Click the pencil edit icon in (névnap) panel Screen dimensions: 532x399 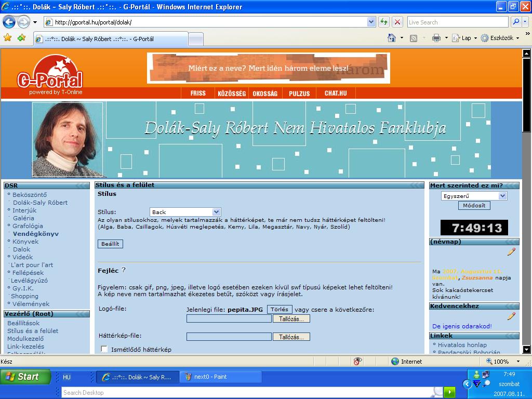(x=511, y=252)
